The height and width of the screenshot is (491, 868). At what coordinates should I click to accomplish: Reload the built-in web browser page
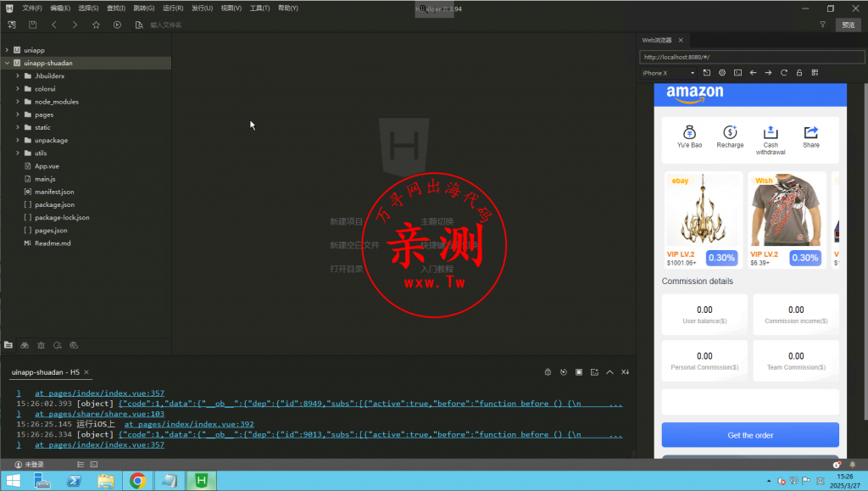[x=784, y=73]
